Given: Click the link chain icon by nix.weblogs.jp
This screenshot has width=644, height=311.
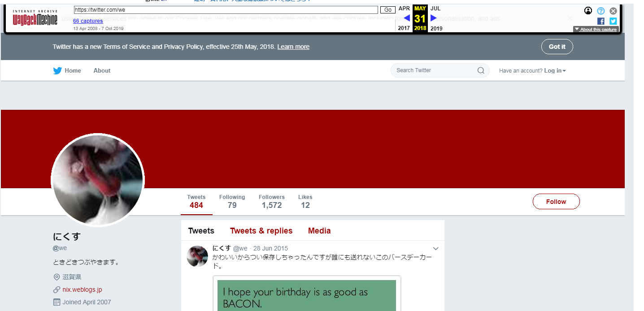Looking at the screenshot, I should click(57, 289).
